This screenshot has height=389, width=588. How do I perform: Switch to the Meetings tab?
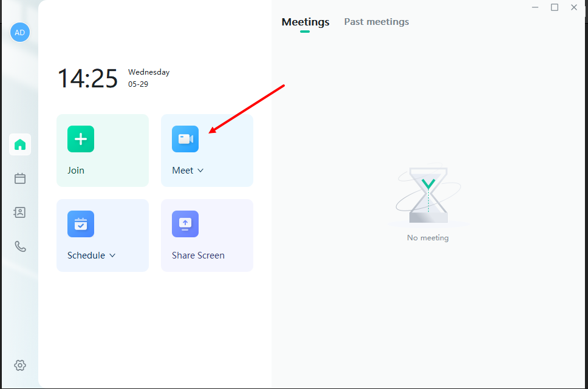tap(306, 22)
